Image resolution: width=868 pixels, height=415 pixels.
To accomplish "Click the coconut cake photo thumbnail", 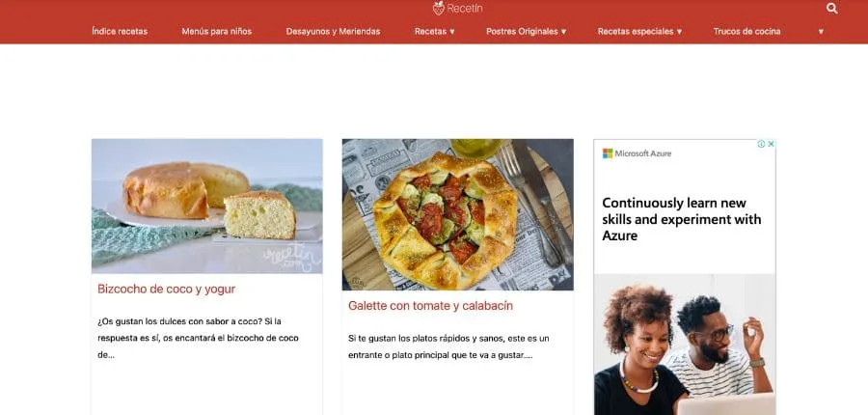I will point(207,207).
